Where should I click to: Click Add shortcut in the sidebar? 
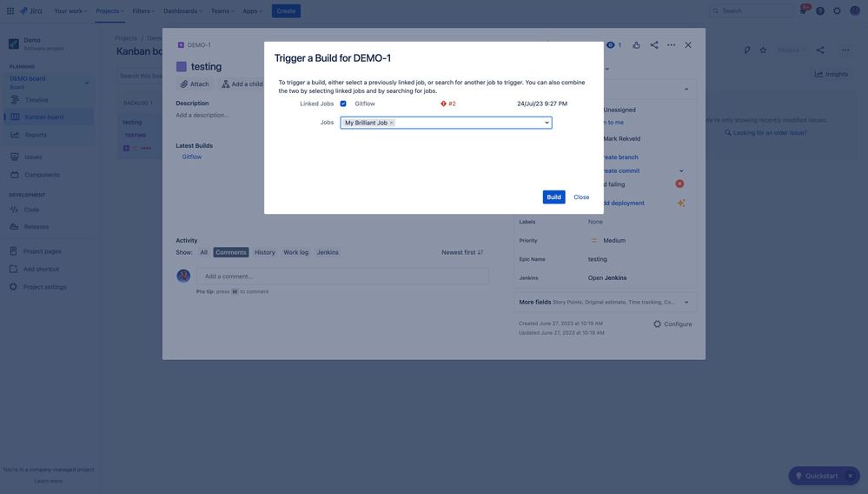50,269
